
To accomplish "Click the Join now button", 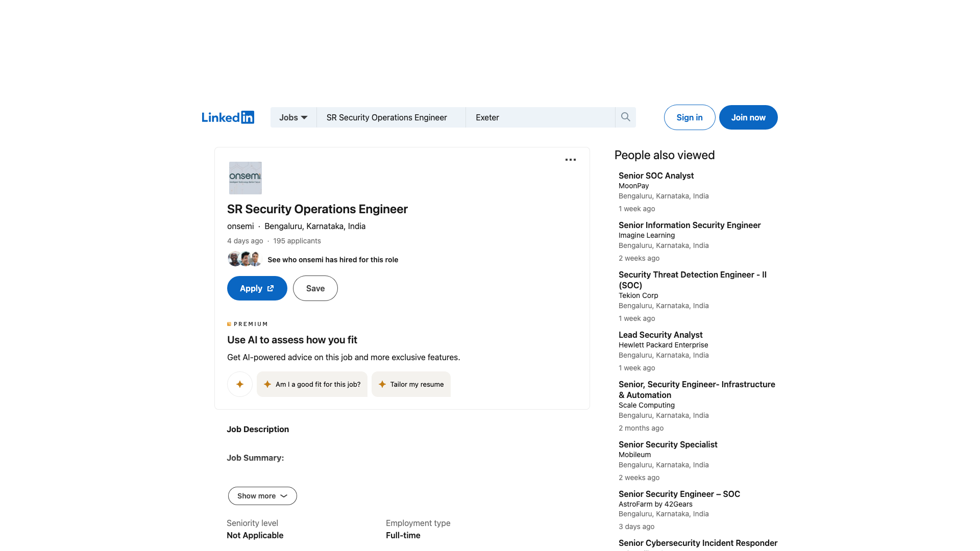I will [x=748, y=117].
